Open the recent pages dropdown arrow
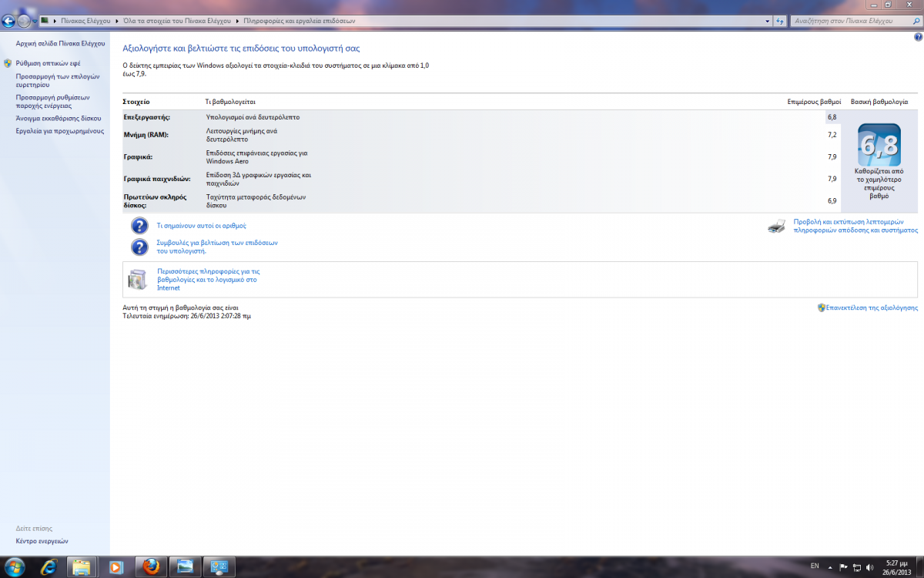924x578 pixels. [35, 21]
